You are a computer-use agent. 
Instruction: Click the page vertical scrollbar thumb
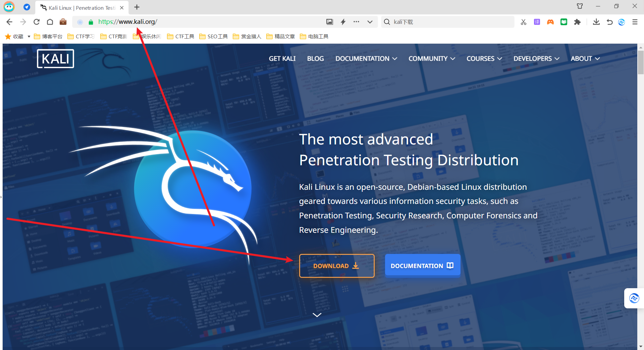pos(641,62)
